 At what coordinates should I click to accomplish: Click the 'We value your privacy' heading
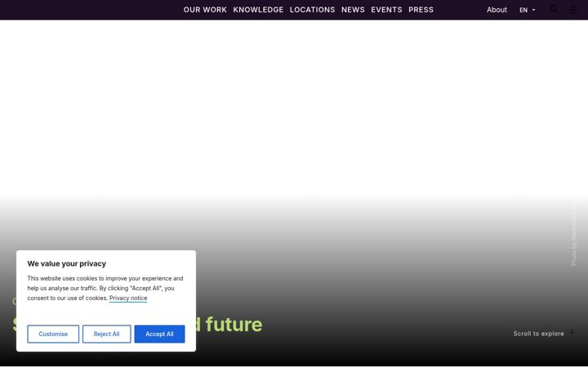(67, 263)
